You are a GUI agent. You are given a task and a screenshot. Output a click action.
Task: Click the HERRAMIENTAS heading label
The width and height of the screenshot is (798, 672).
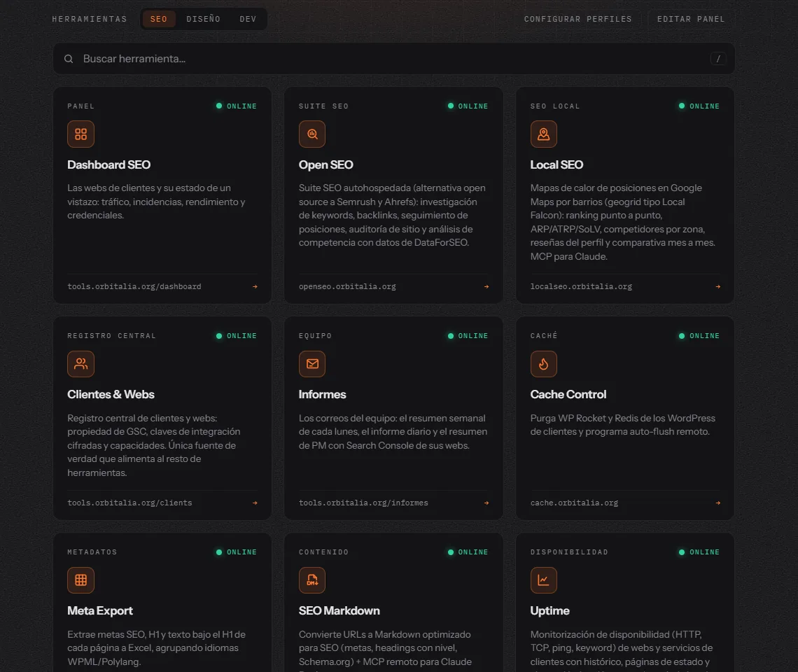coord(90,19)
